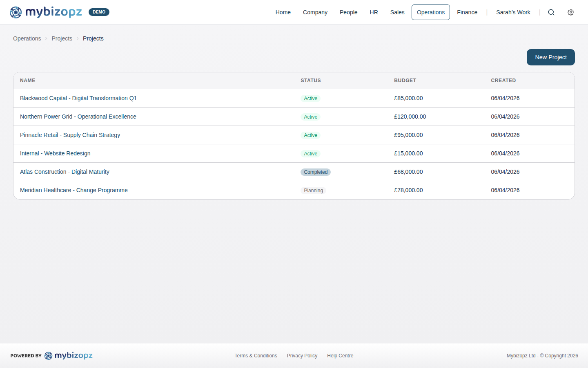The height and width of the screenshot is (368, 588).
Task: Click the Planning status badge
Action: pos(313,191)
